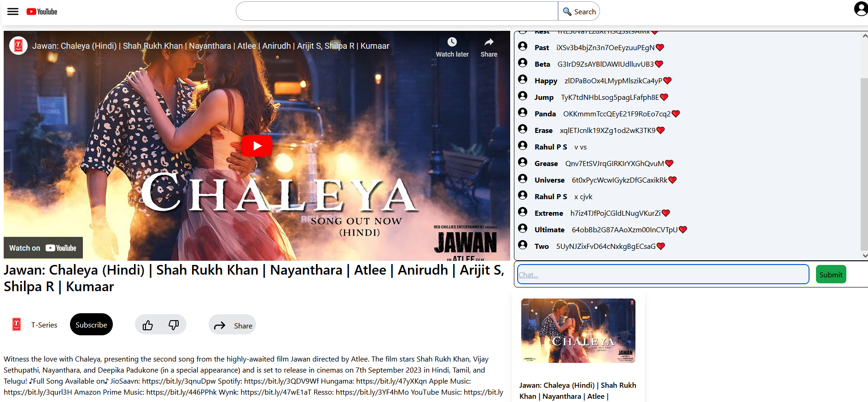
Task: Click heart on Past's message
Action: point(660,47)
